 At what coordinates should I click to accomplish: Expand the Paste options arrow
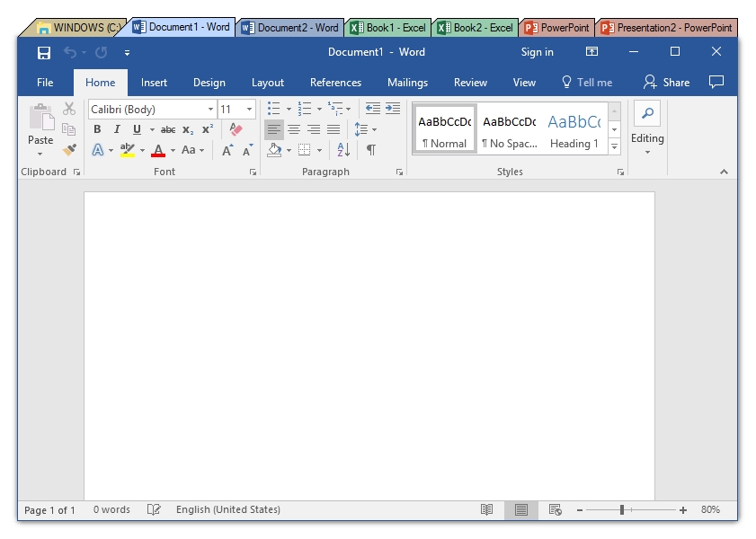[x=40, y=155]
